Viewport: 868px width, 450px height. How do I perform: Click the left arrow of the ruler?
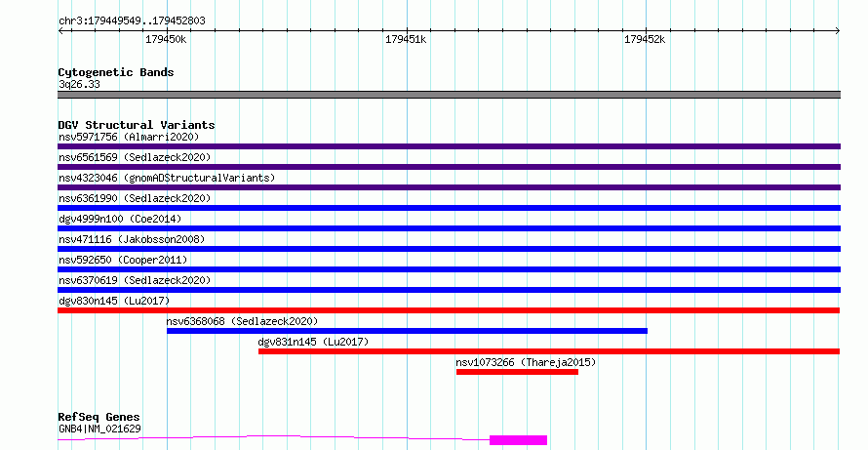pyautogui.click(x=60, y=31)
